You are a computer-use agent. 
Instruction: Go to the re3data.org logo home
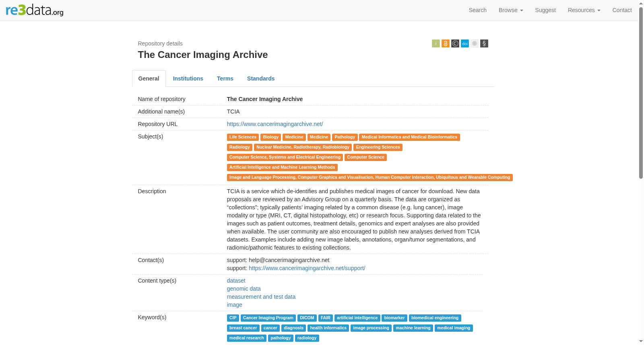click(35, 10)
